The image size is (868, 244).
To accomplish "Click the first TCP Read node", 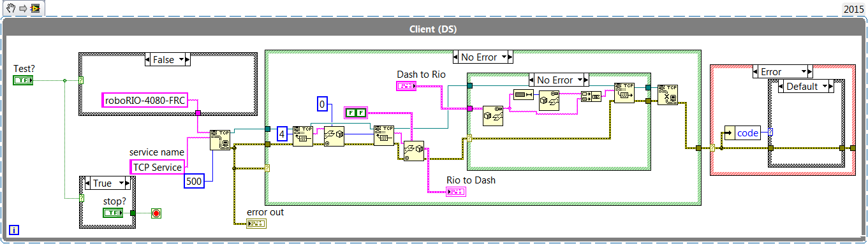I will pos(303,136).
